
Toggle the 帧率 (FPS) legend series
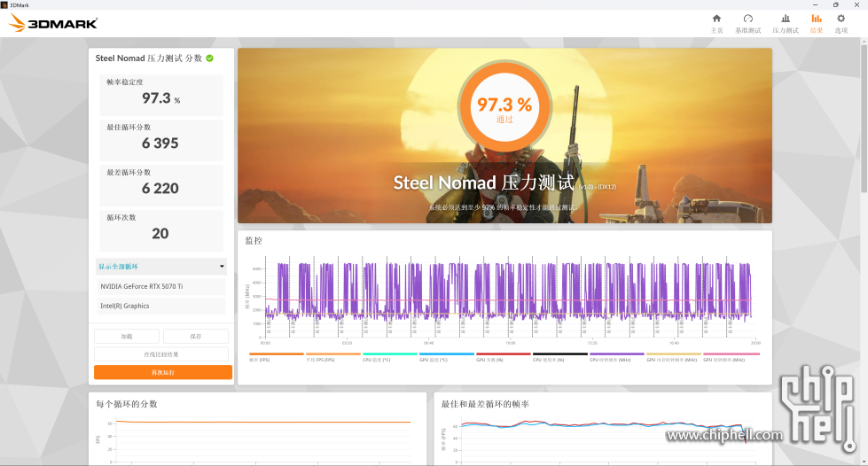pos(277,357)
